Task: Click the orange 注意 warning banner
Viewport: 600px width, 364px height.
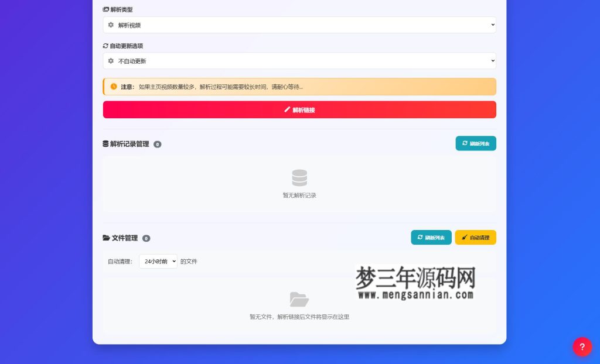Action: tap(299, 87)
